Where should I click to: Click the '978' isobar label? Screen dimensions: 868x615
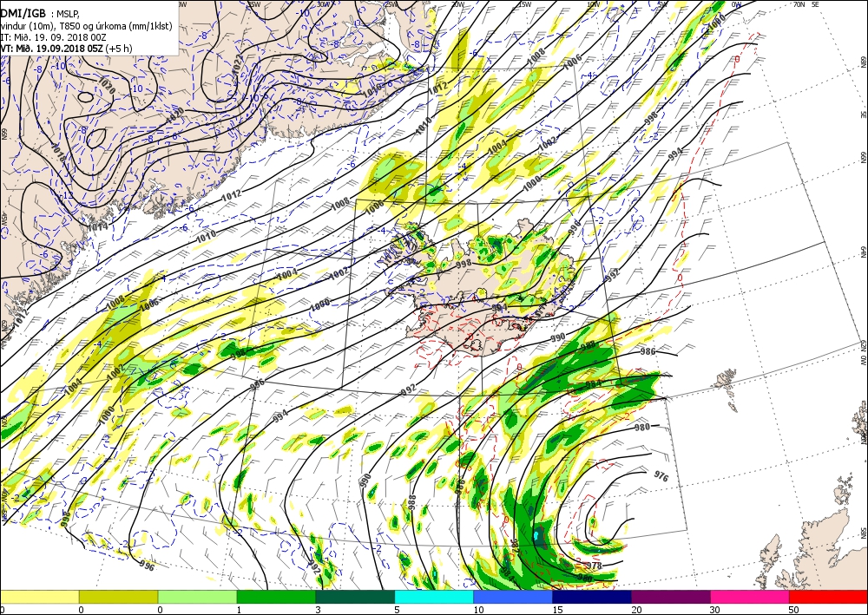[593, 566]
